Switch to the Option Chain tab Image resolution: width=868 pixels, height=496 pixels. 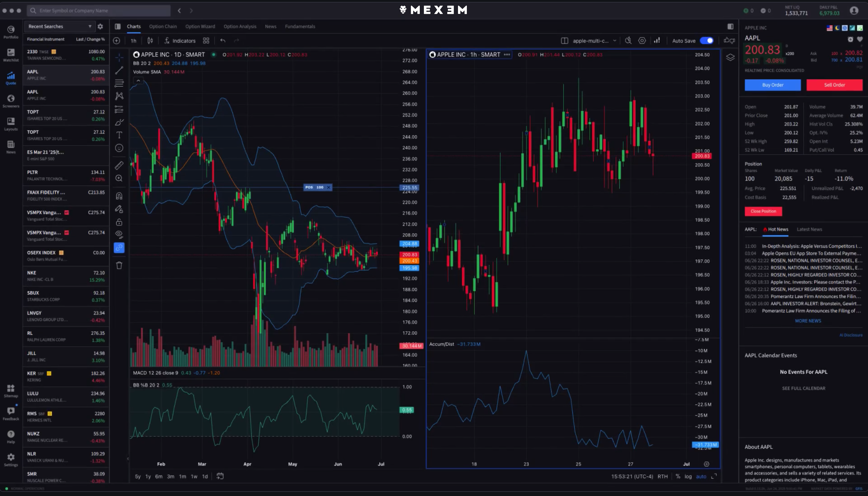[163, 26]
